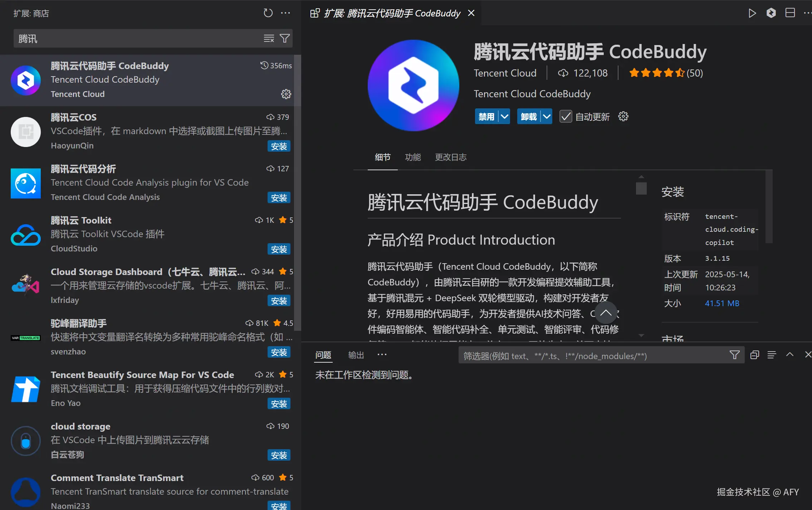This screenshot has height=510, width=812.
Task: Open the extension search filter icon
Action: click(x=285, y=38)
